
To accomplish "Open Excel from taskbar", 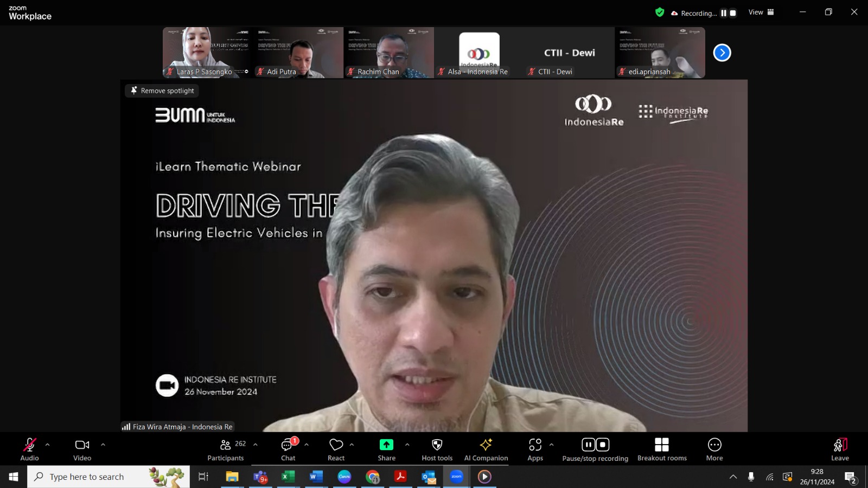I will pos(288,477).
